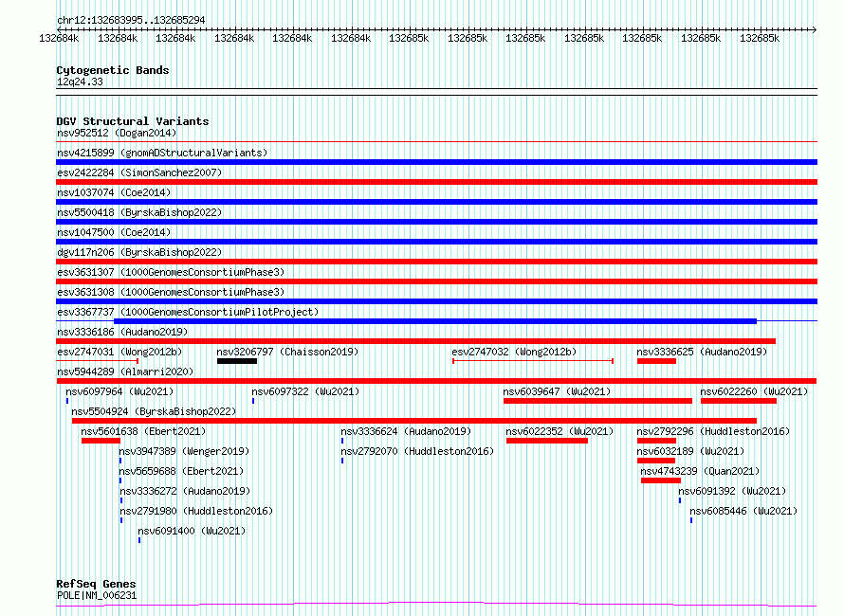The height and width of the screenshot is (616, 844).
Task: Open nsv2792070 (Huddleston2016) label
Action: [x=417, y=451]
